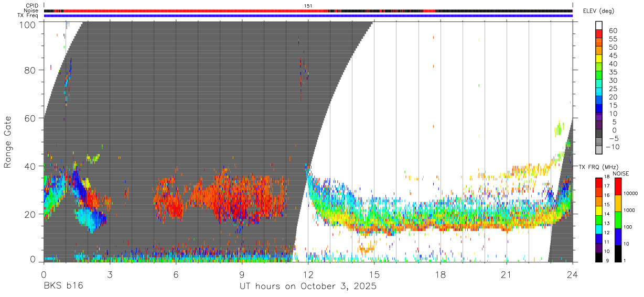
Task: Click the '24' tick on the UT hours axis
Action: [x=572, y=274]
